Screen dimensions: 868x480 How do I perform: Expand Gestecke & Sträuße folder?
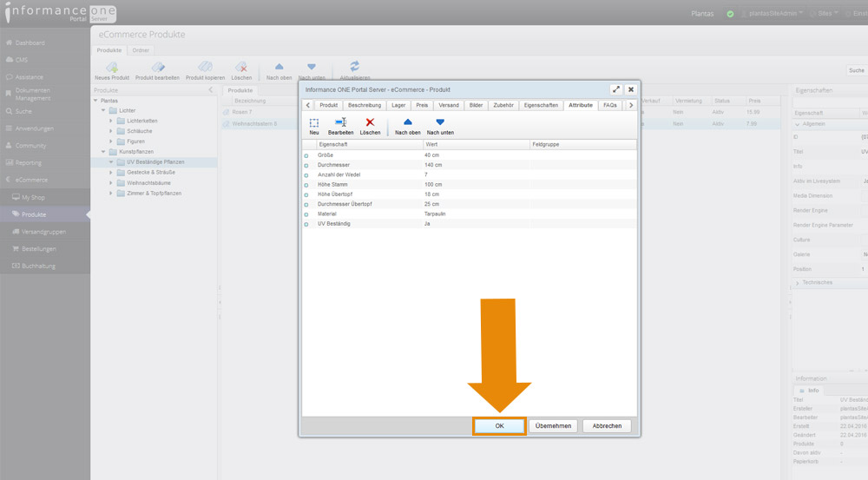point(111,172)
